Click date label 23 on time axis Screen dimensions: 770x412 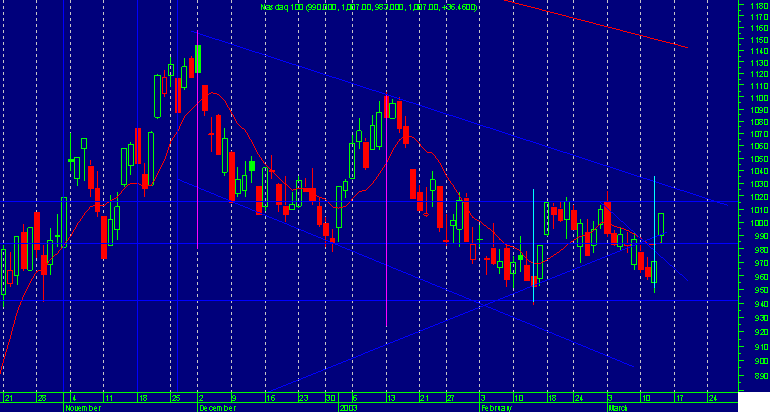[304, 397]
